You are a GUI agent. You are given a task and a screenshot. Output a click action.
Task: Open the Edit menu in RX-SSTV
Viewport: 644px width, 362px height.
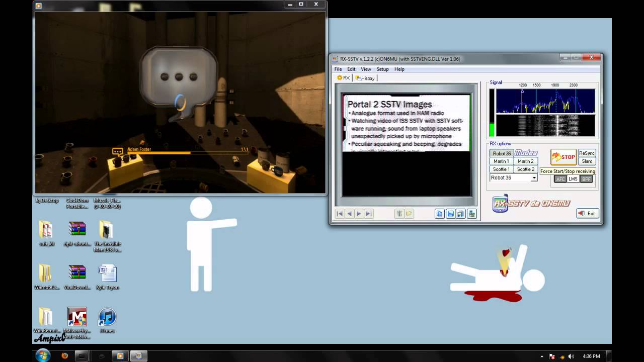tap(351, 69)
